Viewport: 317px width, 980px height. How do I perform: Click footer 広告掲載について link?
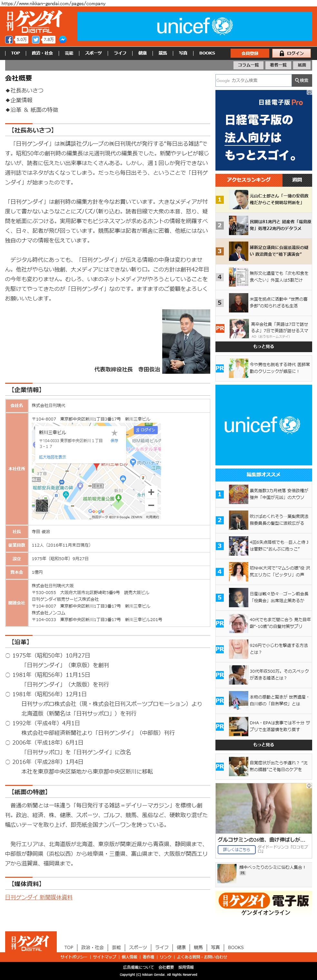139,967
